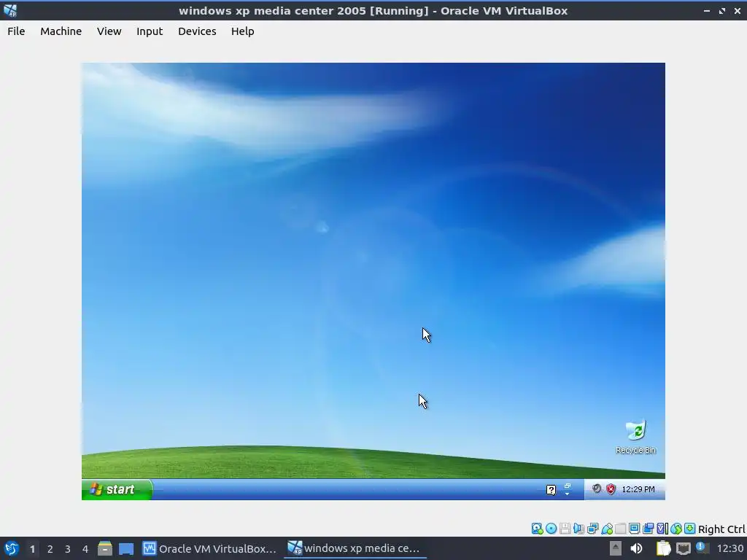Click the audio status icon
Viewport: 747px width, 560px height.
tap(578, 529)
